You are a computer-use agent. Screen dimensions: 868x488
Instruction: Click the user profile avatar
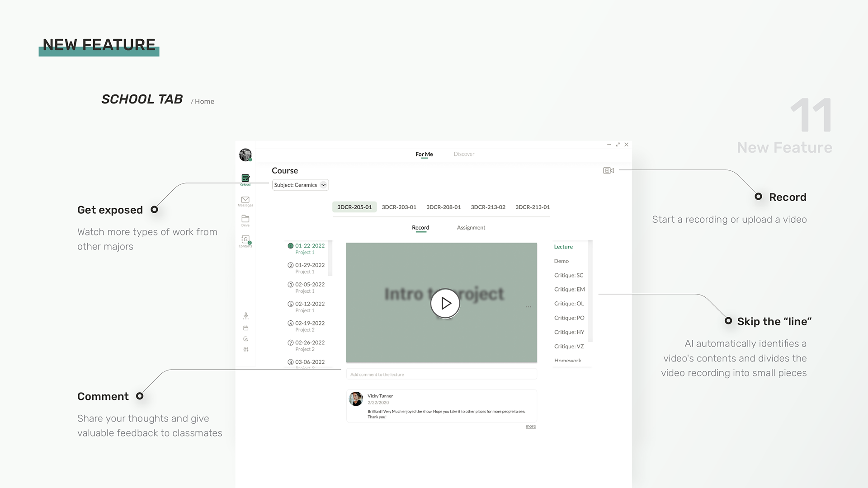pos(245,155)
